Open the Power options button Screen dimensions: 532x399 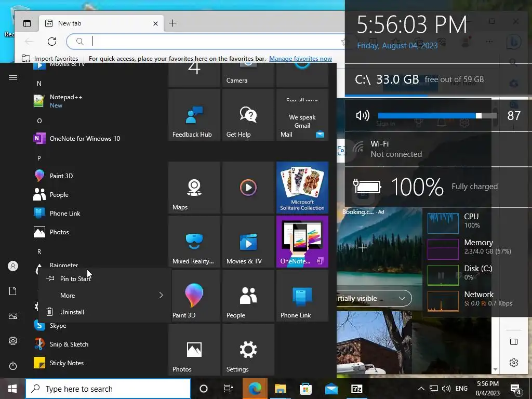tap(13, 366)
